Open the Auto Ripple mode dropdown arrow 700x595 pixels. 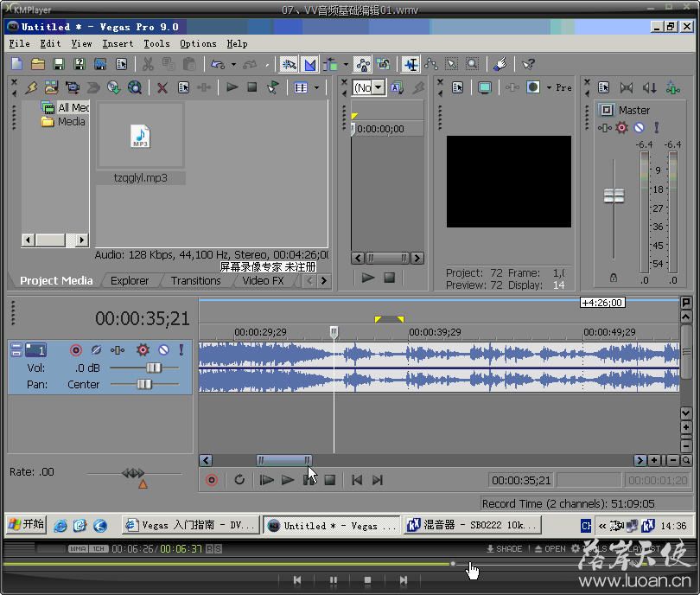click(346, 64)
